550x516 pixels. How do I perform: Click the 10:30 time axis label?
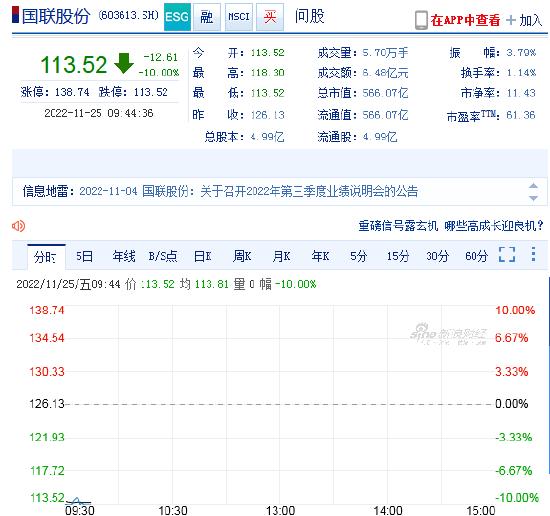tap(173, 510)
